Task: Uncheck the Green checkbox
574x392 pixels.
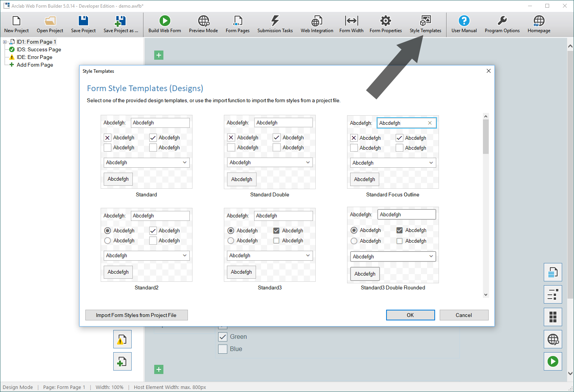Action: (x=223, y=336)
